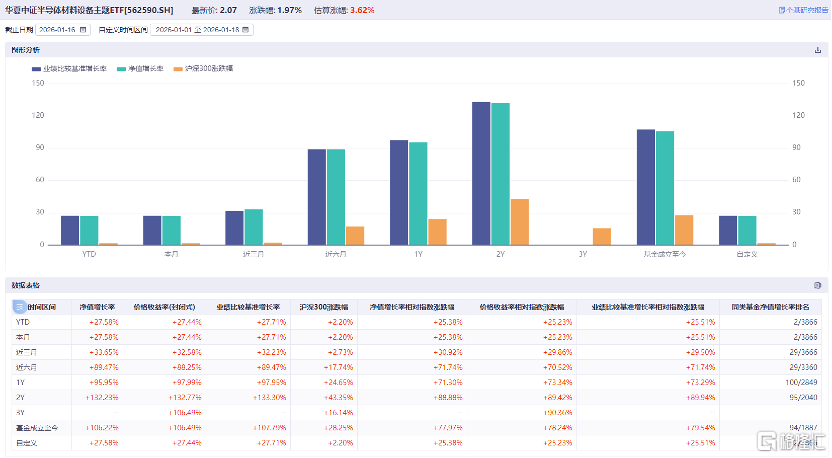
Task: Click the +88.88% relative index value
Action: point(448,397)
